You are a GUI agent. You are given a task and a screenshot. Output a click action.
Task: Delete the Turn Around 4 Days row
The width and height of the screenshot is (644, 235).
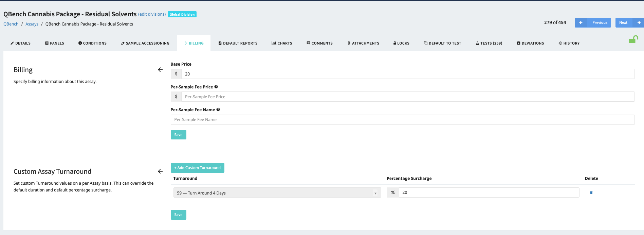click(x=591, y=192)
